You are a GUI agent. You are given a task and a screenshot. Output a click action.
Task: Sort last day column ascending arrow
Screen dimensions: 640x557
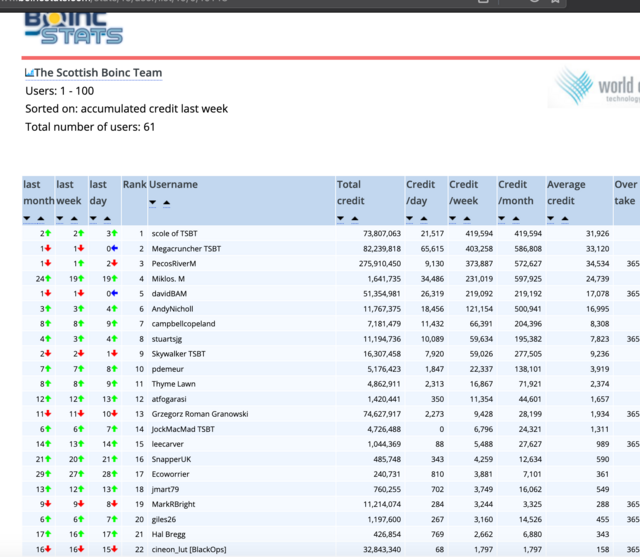point(107,219)
